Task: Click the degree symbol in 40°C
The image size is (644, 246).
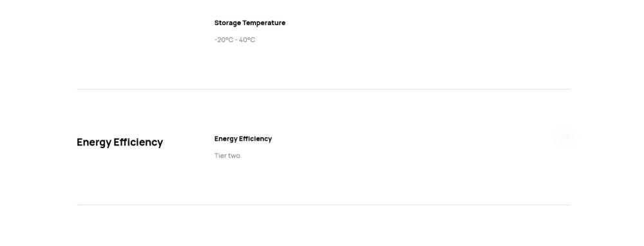Action: pyautogui.click(x=248, y=39)
